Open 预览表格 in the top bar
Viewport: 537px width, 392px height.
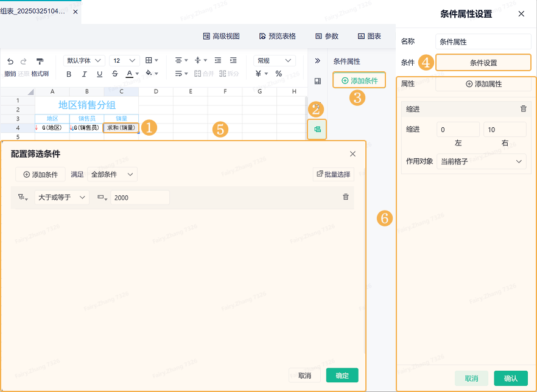pyautogui.click(x=278, y=37)
